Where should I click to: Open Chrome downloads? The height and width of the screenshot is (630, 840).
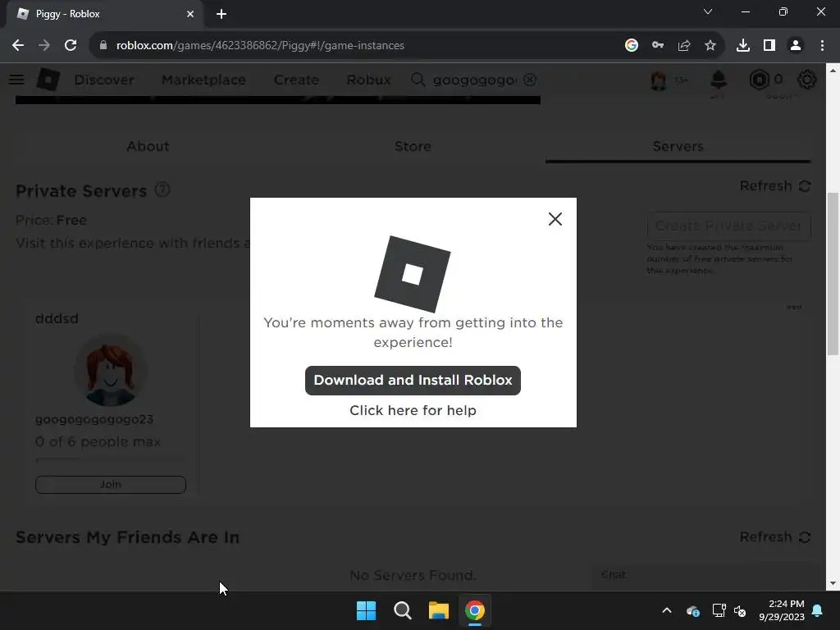click(x=743, y=46)
